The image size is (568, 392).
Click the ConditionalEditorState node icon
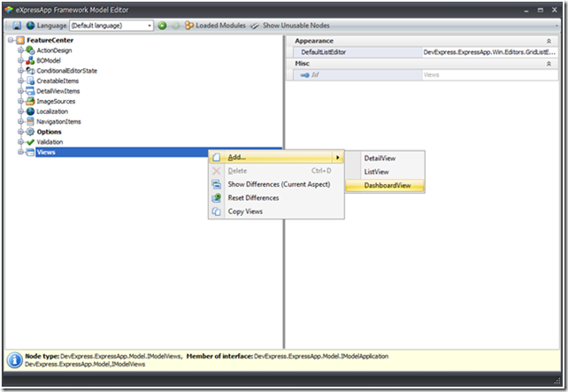coord(30,71)
